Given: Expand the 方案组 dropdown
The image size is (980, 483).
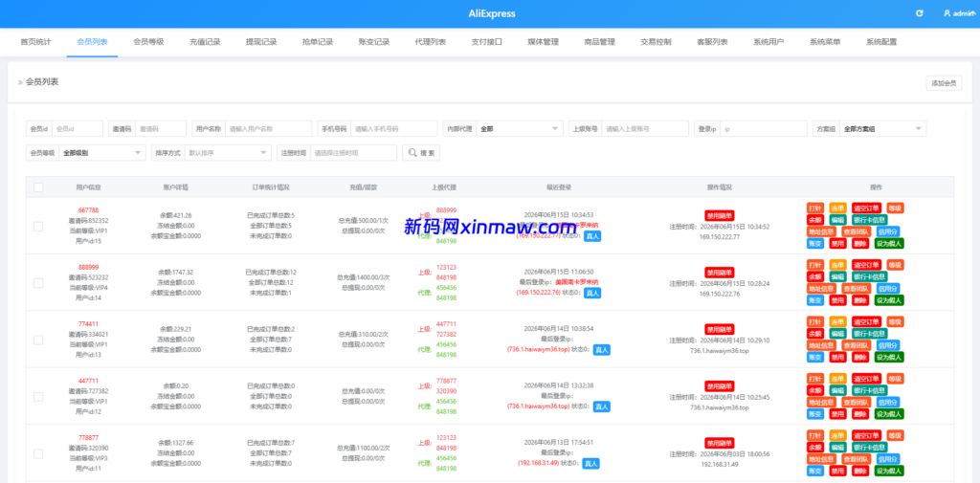Looking at the screenshot, I should click(882, 129).
